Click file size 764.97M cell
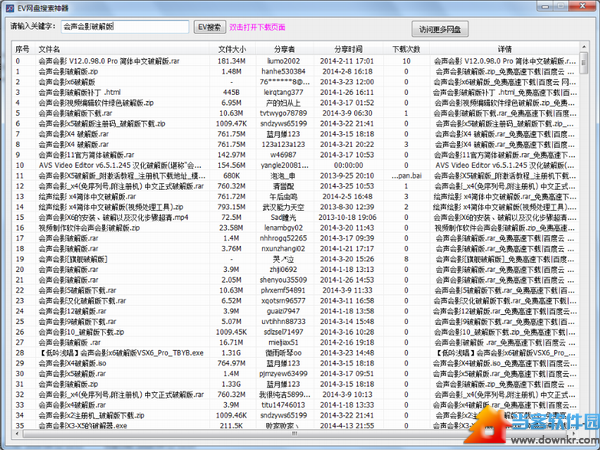 pos(232,363)
